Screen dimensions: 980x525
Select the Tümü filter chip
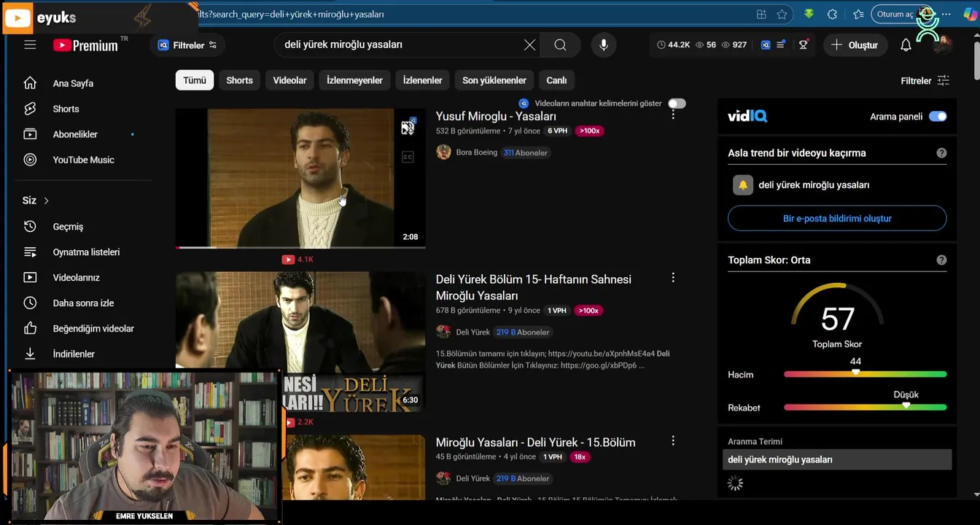click(195, 80)
